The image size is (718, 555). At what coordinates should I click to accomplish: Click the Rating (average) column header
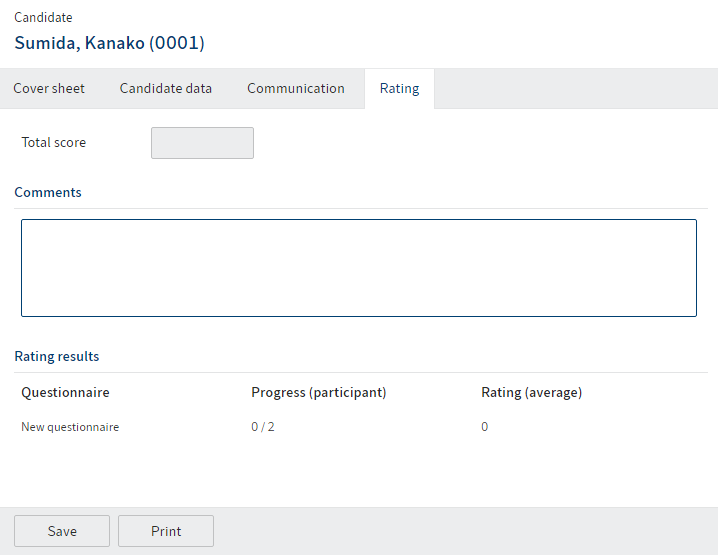click(531, 392)
